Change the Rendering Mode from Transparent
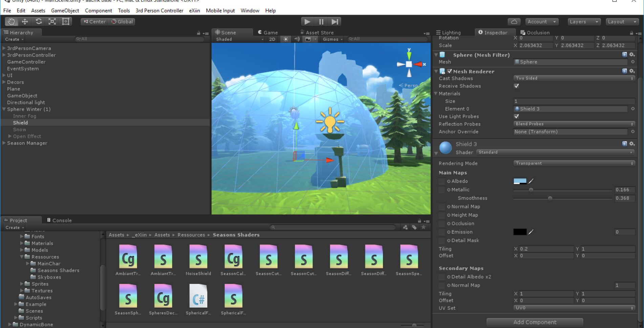Viewport: 644px width, 328px height. click(x=574, y=163)
